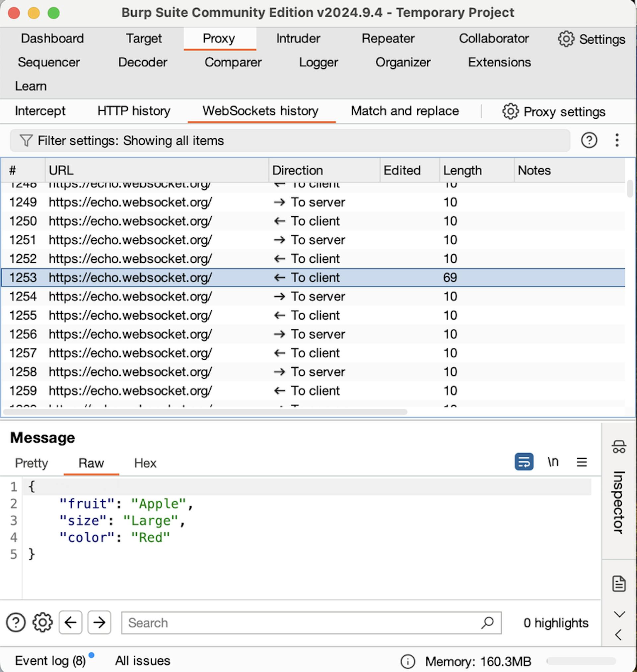Expand the side panel down chevron
The width and height of the screenshot is (637, 672).
click(619, 614)
